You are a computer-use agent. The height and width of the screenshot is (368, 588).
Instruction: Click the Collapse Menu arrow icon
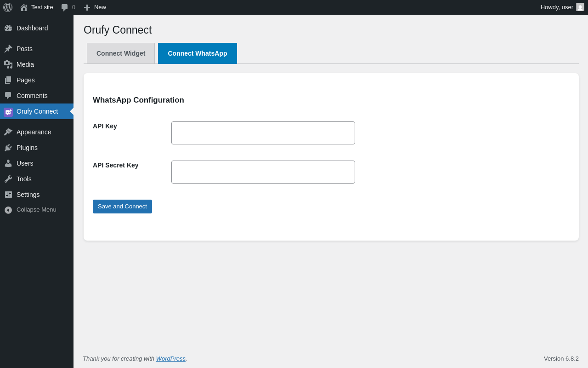click(8, 210)
